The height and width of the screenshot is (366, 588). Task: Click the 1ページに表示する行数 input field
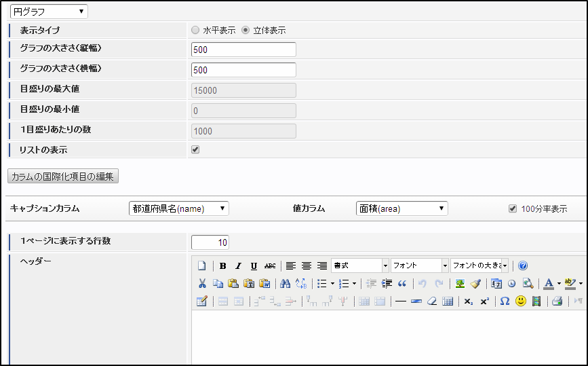[210, 242]
